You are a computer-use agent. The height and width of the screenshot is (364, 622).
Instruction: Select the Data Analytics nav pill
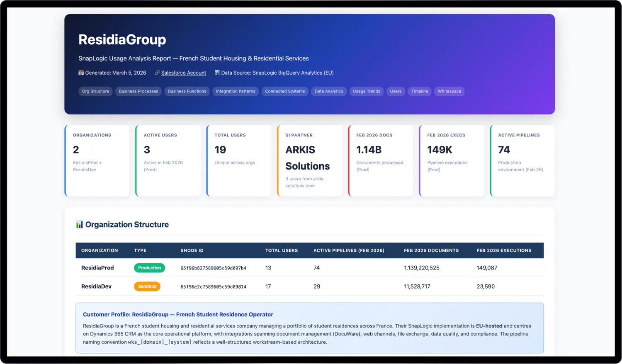pyautogui.click(x=329, y=91)
